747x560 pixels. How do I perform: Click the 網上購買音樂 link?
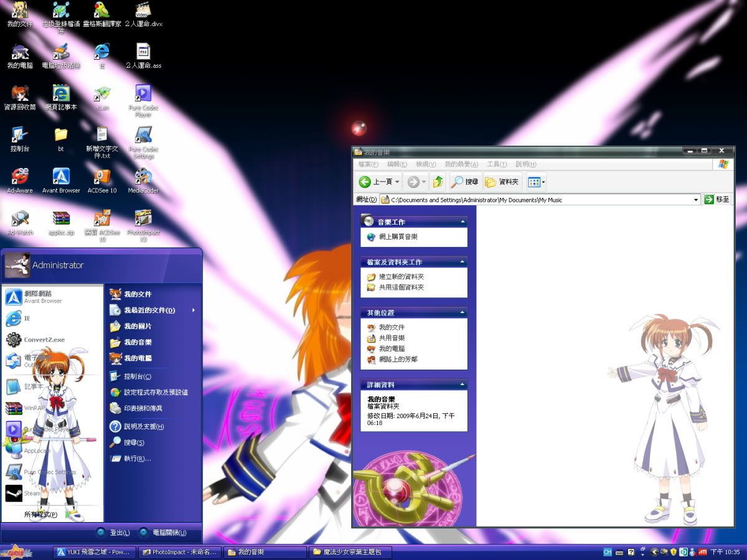tap(398, 237)
